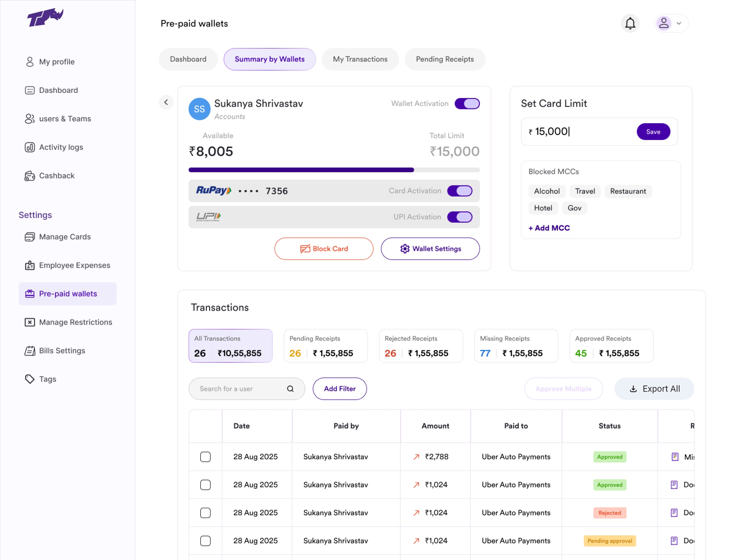Click the UPI logo
The image size is (747, 560).
pyautogui.click(x=208, y=217)
